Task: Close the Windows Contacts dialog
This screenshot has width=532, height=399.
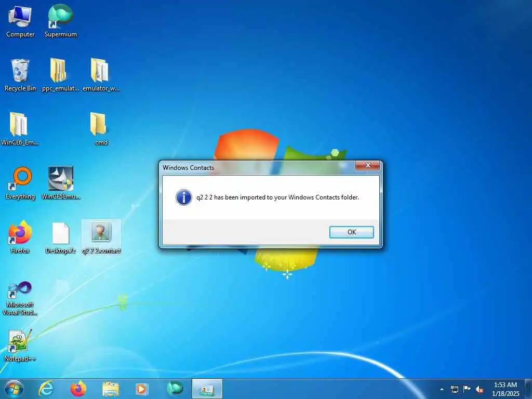Action: [367, 166]
